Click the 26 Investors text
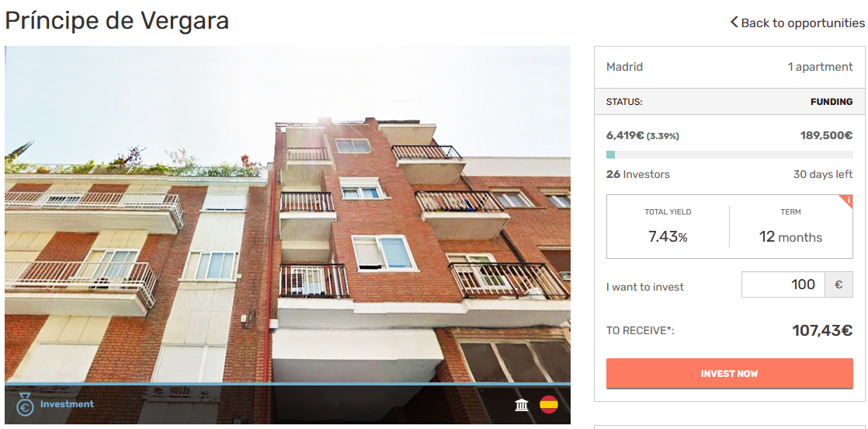This screenshot has height=429, width=868. tap(638, 174)
